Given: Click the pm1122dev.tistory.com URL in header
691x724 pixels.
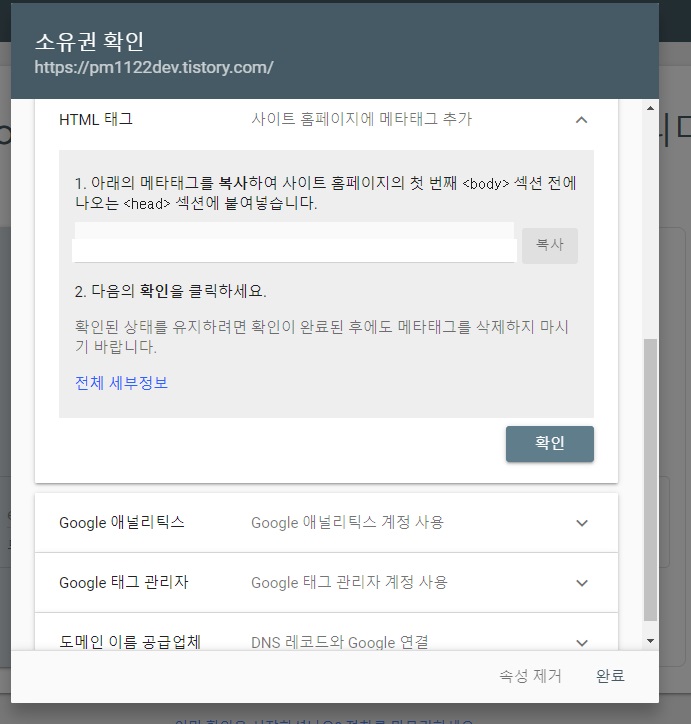Looking at the screenshot, I should 154,67.
